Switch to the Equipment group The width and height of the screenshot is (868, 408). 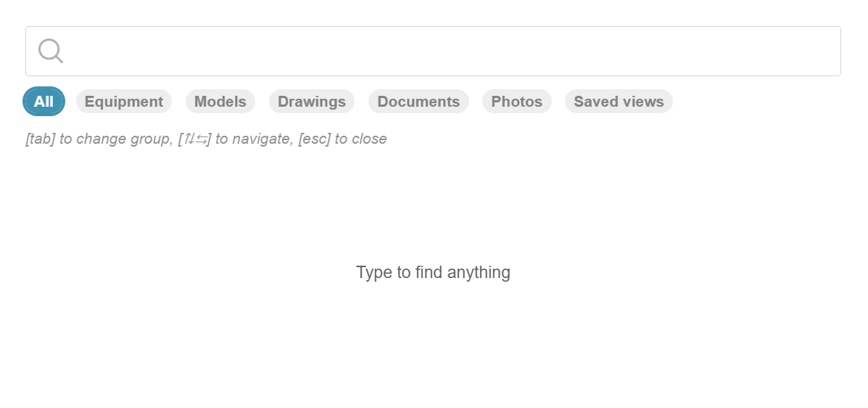(x=123, y=102)
